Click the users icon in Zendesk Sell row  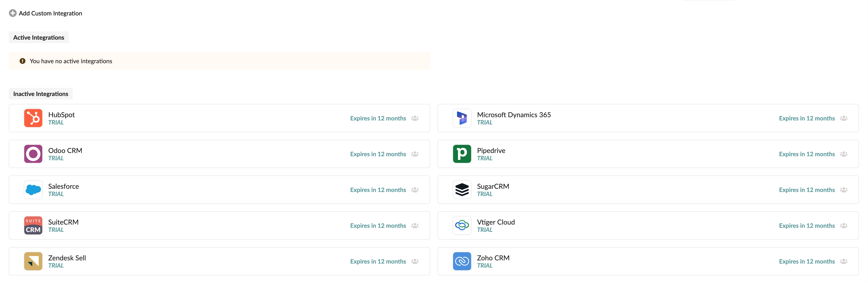click(x=415, y=261)
